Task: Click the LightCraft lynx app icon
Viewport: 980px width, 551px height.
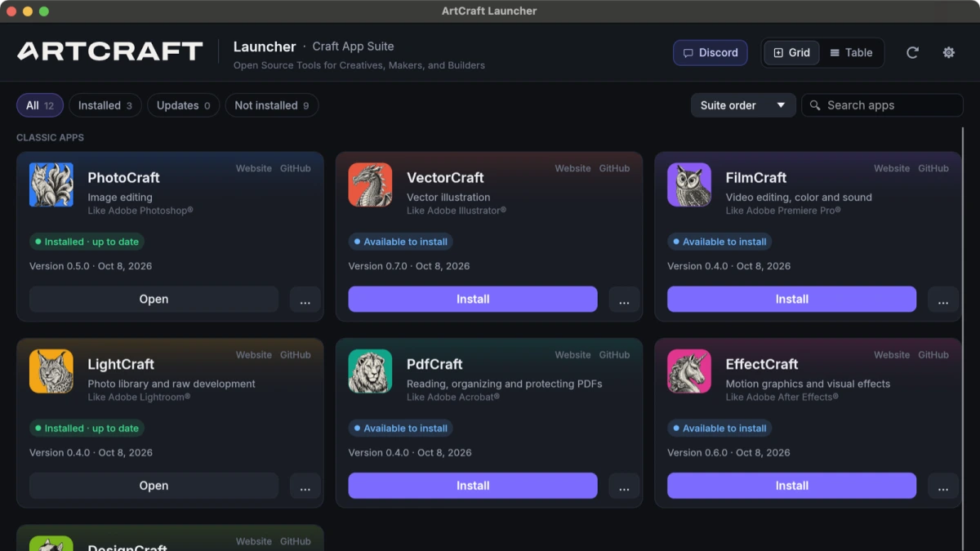Action: [51, 371]
